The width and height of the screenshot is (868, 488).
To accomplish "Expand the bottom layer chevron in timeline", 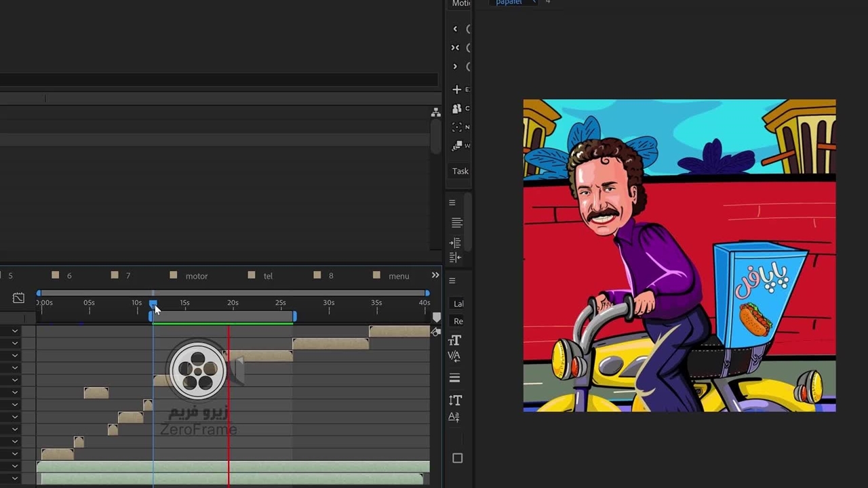I will (14, 479).
